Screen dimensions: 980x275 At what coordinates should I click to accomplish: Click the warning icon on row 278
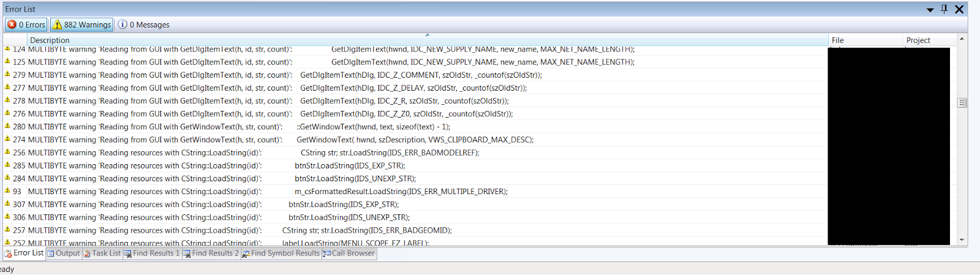tap(7, 100)
